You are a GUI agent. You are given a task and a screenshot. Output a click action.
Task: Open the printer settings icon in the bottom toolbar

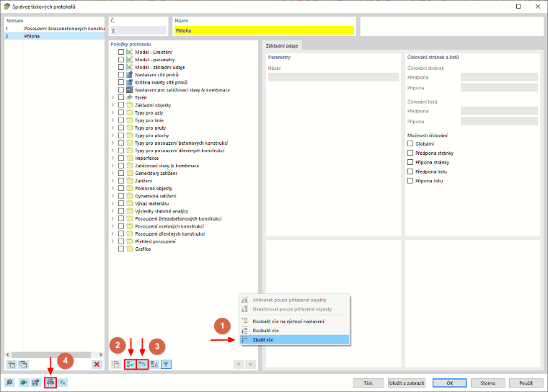(50, 383)
